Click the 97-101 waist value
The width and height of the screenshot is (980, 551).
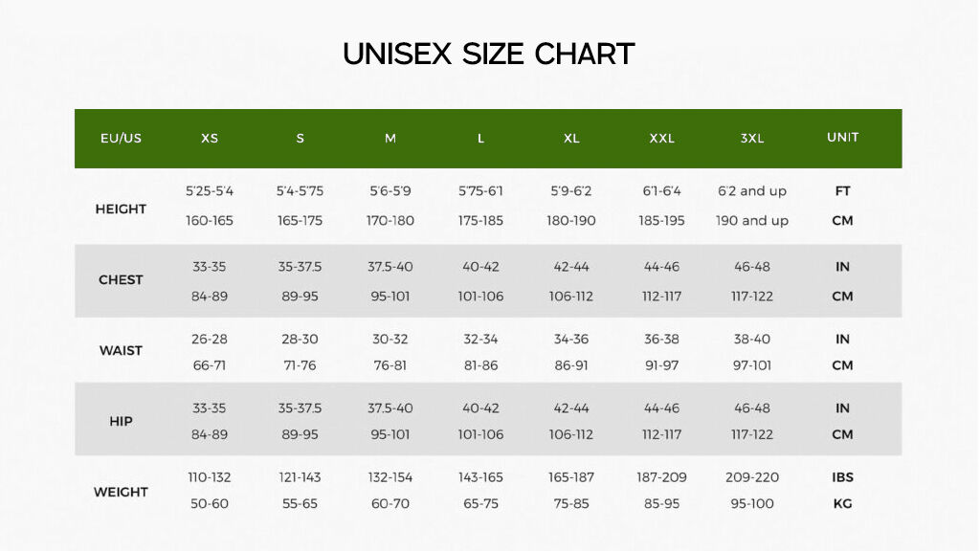pos(752,364)
